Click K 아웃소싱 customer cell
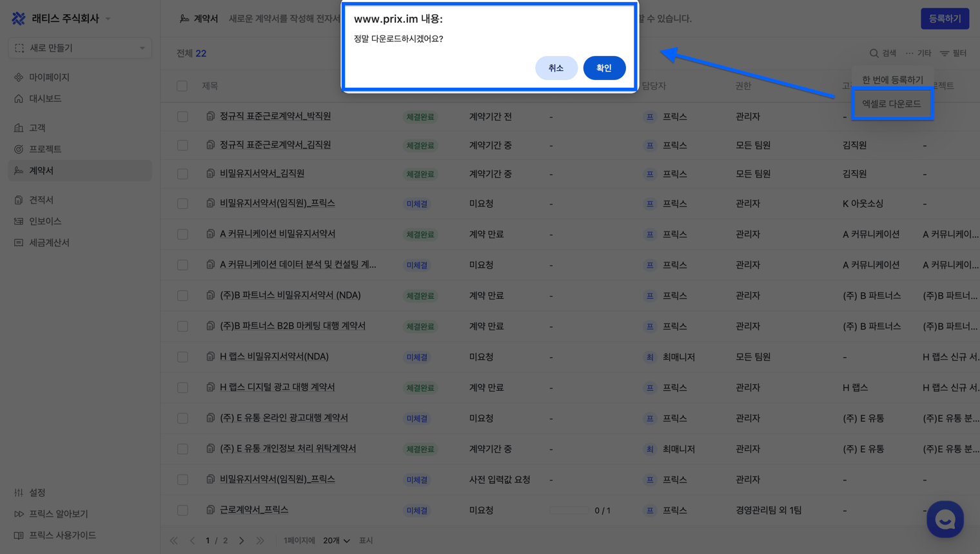980x554 pixels. (863, 203)
